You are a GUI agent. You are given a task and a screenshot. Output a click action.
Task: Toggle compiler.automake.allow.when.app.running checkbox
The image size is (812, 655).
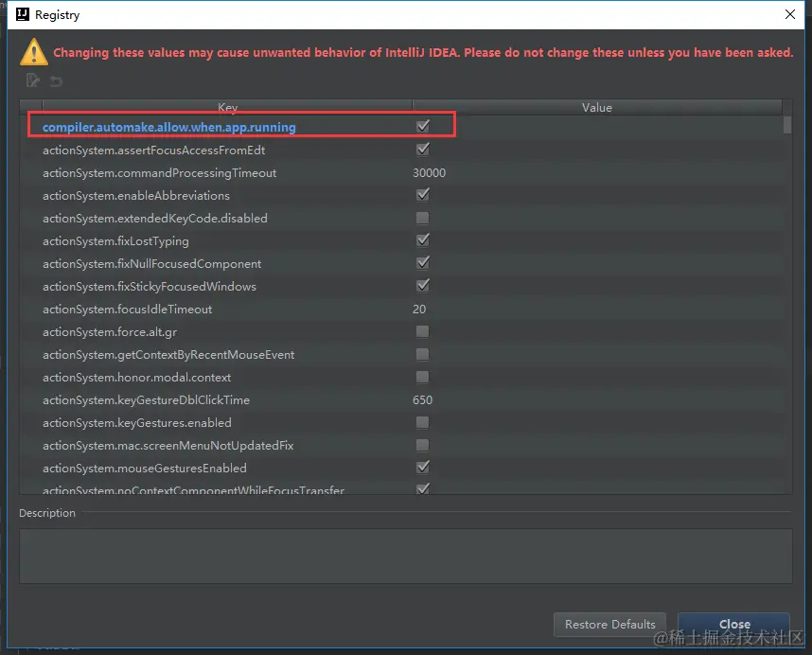click(423, 126)
